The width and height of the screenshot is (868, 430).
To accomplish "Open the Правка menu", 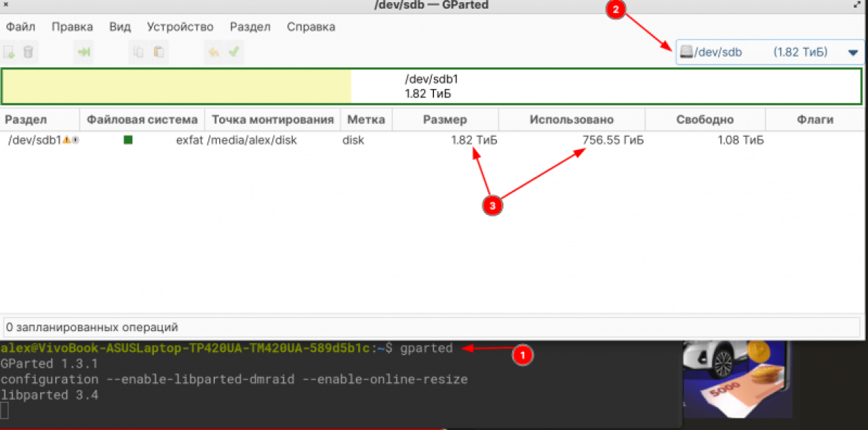I will (72, 27).
